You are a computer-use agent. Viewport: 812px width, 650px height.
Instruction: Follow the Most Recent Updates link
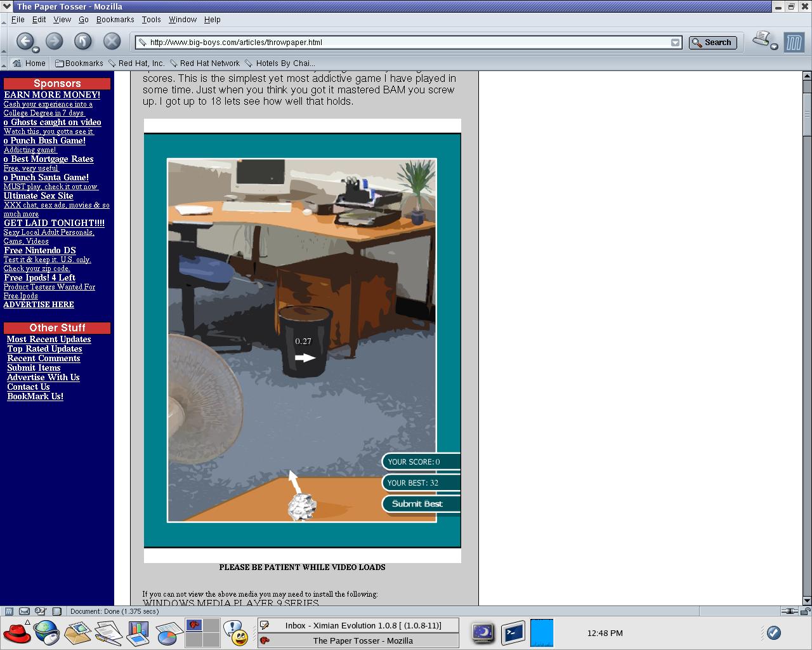(49, 340)
